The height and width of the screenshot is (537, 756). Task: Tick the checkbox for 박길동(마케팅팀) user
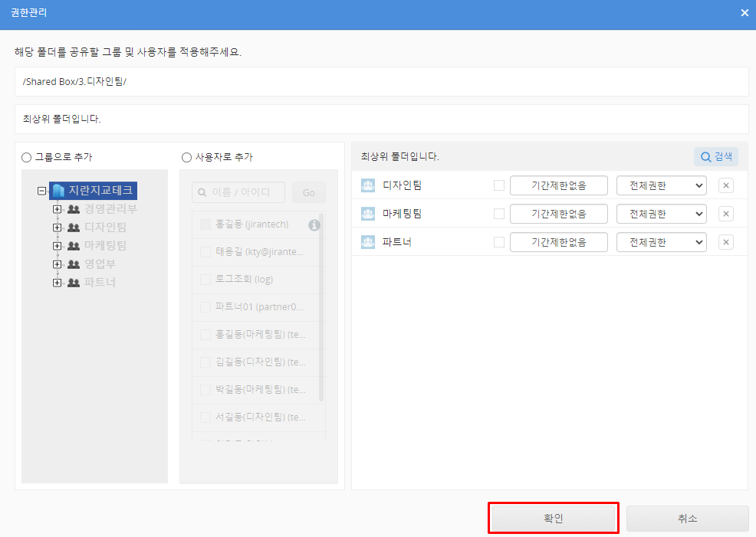coord(205,389)
